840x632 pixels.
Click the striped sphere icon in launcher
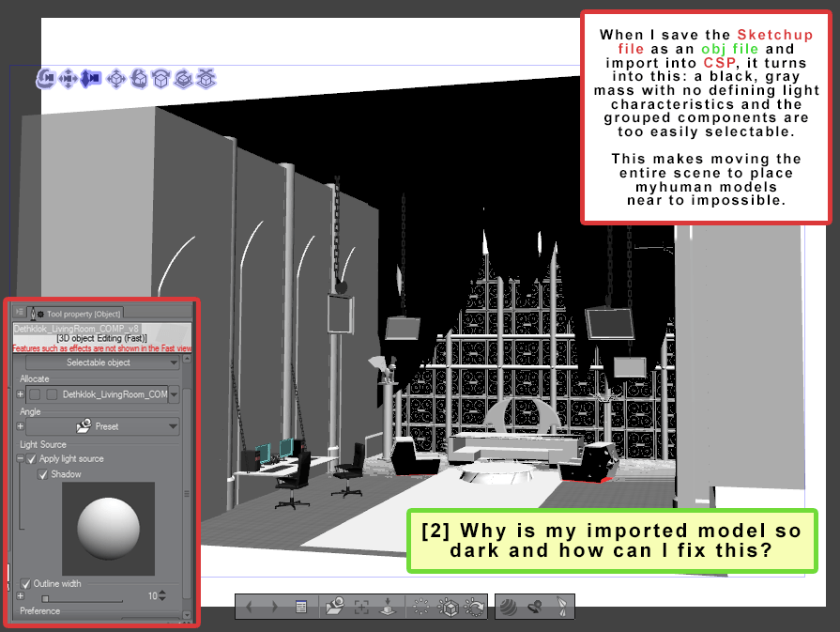508,607
